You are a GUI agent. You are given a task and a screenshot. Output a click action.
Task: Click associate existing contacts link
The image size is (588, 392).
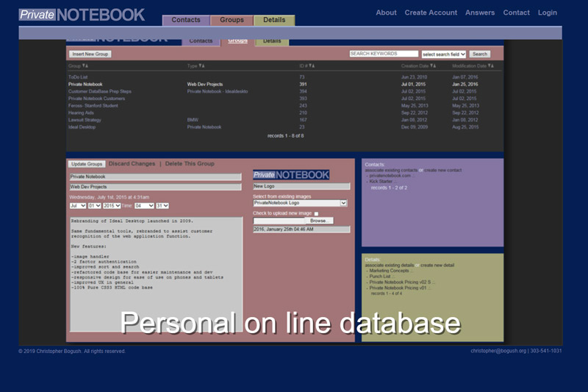pos(391,171)
